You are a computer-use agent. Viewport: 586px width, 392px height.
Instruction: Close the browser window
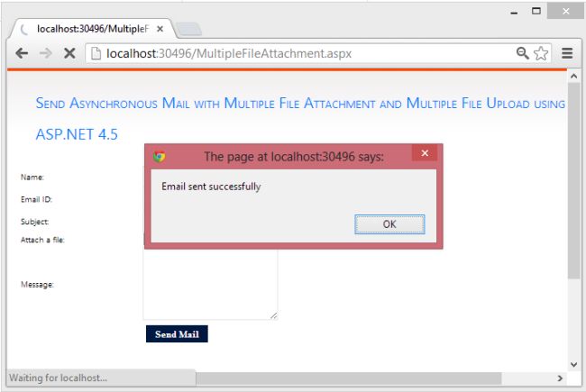[x=566, y=11]
